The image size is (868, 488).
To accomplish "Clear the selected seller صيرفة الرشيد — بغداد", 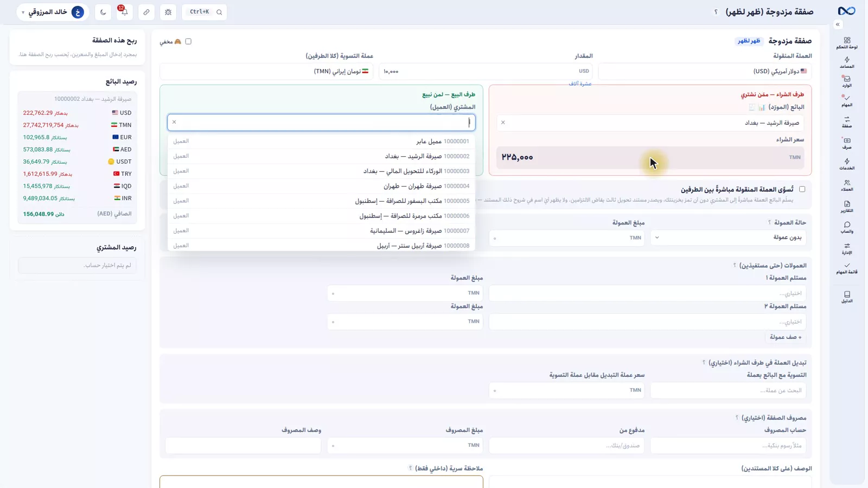I will (x=503, y=123).
